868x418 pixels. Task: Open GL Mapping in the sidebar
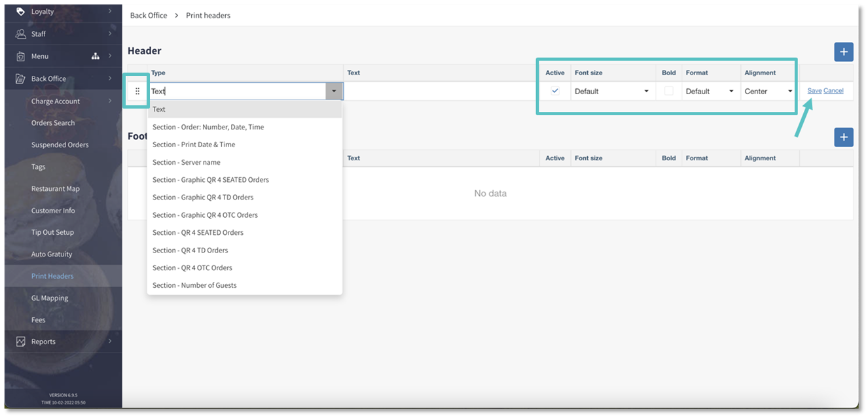click(x=50, y=298)
